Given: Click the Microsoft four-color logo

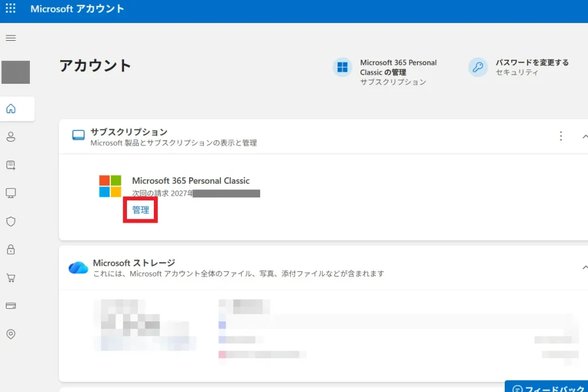Looking at the screenshot, I should pyautogui.click(x=110, y=186).
